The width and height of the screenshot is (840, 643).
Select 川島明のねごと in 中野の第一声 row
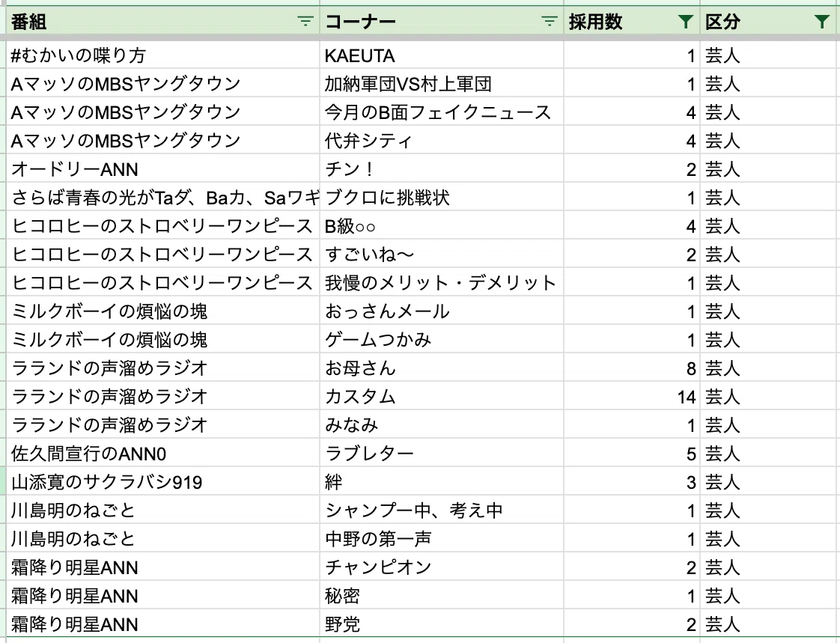click(163, 538)
